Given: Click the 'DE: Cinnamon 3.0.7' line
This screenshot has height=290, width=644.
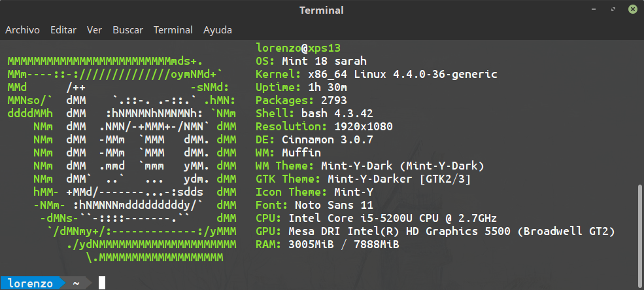Looking at the screenshot, I should pos(314,140).
